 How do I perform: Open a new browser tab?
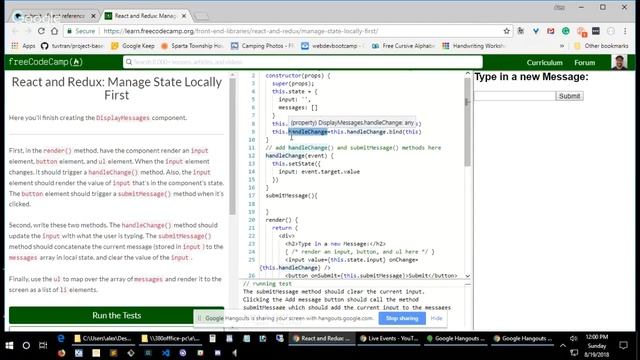pyautogui.click(x=201, y=16)
